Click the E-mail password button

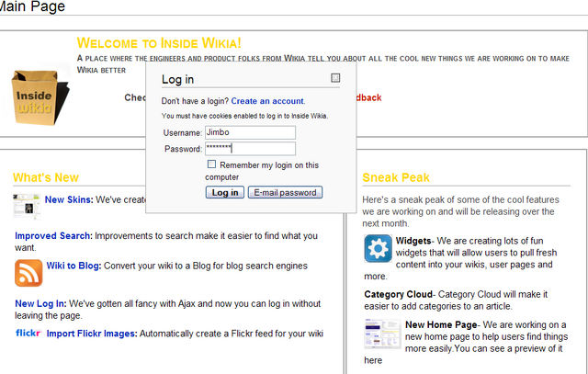(x=285, y=192)
